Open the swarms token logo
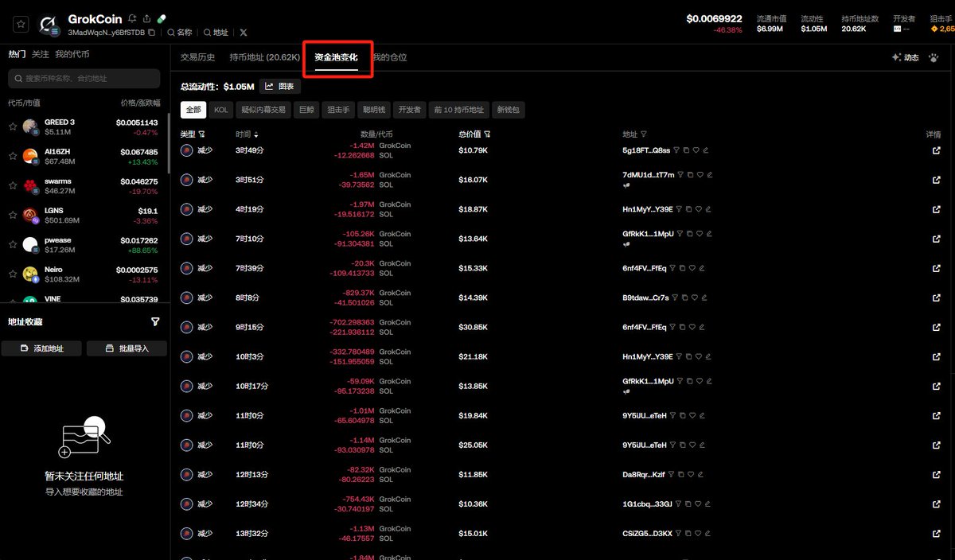The height and width of the screenshot is (560, 955). point(30,186)
